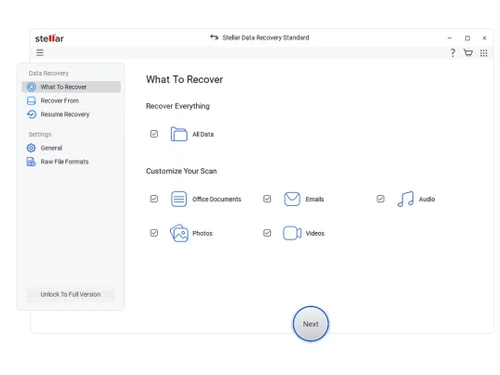The image size is (500, 375).
Task: Click the Audio music note icon
Action: (x=405, y=199)
